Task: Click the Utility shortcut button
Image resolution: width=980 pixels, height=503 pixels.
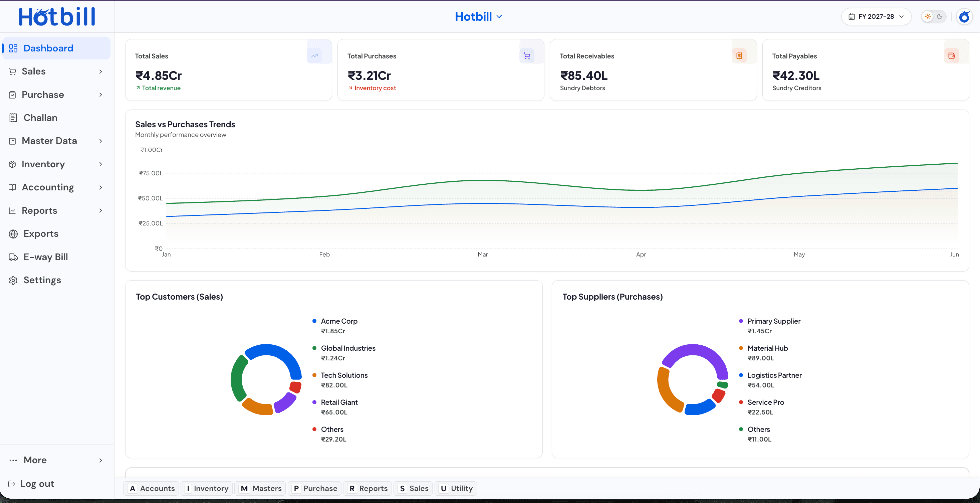Action: [x=456, y=489]
